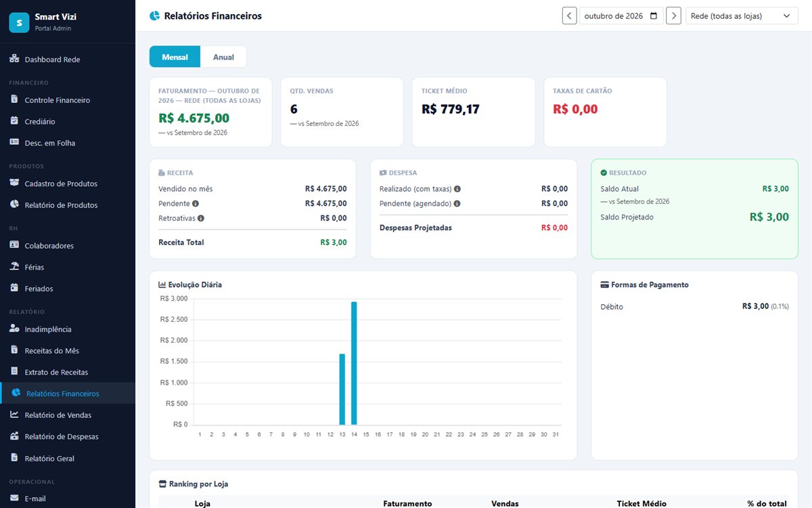Click the Inadimplência user icon
The image size is (812, 508).
coord(14,329)
